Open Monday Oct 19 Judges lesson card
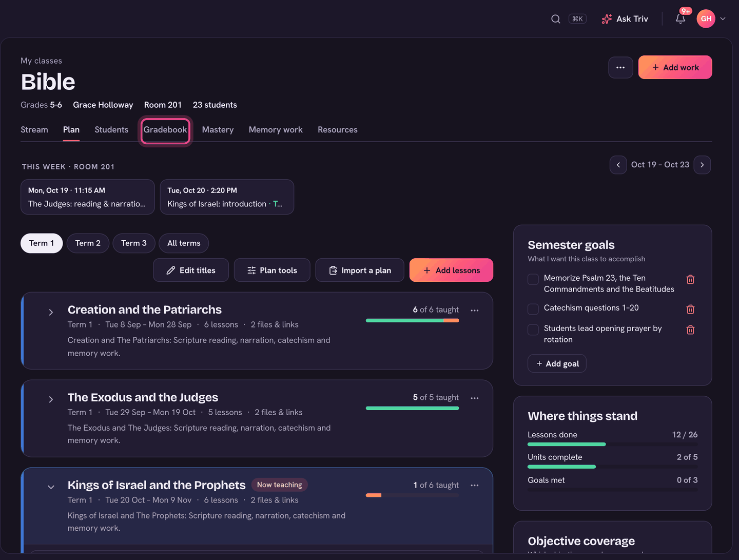The width and height of the screenshot is (739, 560). pos(88,197)
